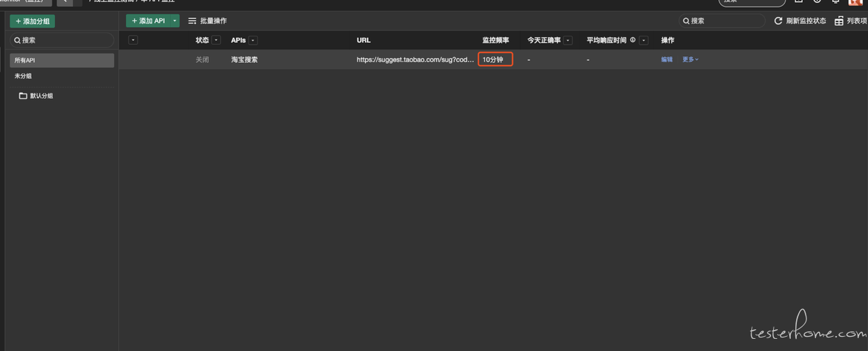The width and height of the screenshot is (868, 351).
Task: Expand the 更多 menu for 淘宝搜索
Action: point(690,60)
